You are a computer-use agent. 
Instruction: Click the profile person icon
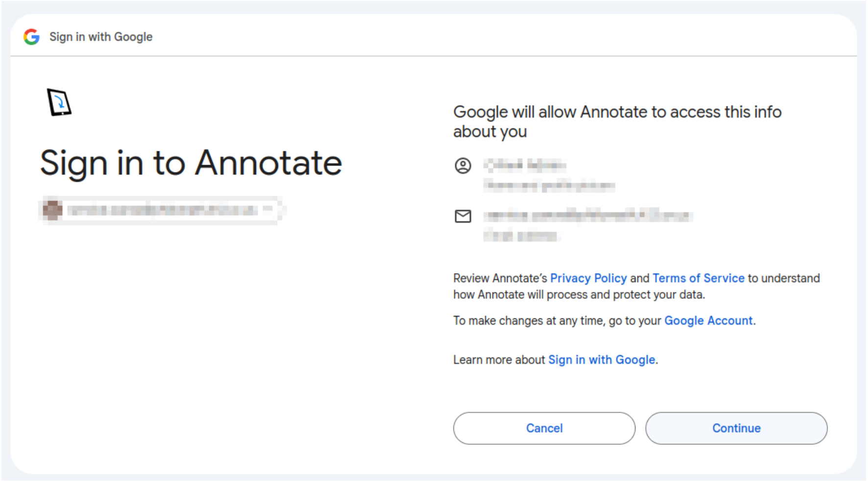click(463, 166)
